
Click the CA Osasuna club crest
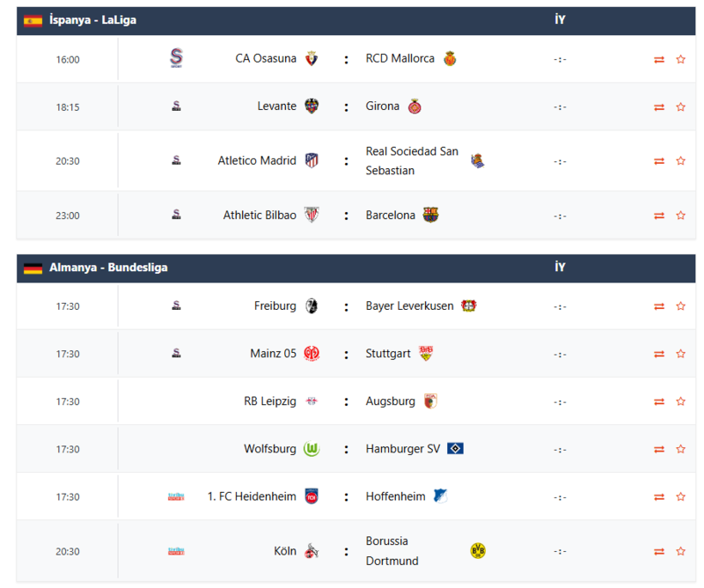312,59
